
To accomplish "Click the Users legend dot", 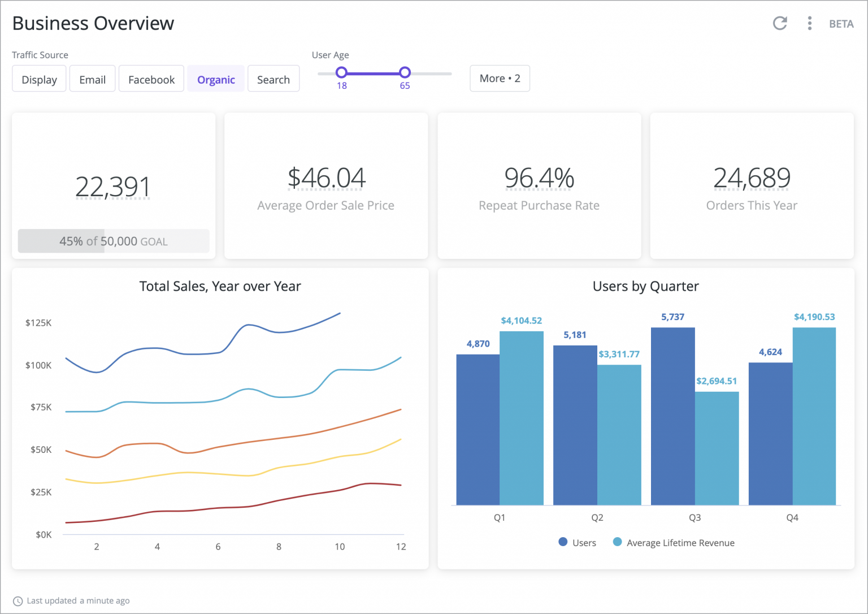I will pos(563,542).
